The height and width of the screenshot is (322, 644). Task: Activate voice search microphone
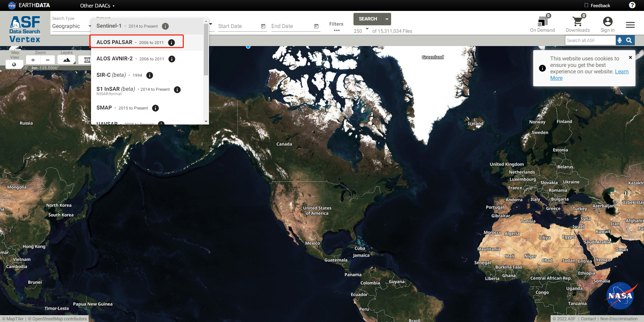(620, 40)
